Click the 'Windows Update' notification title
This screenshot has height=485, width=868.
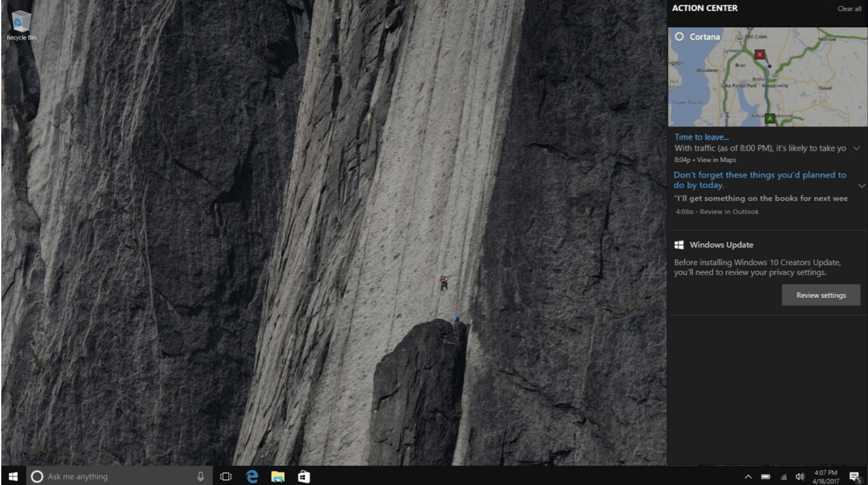[x=722, y=245]
